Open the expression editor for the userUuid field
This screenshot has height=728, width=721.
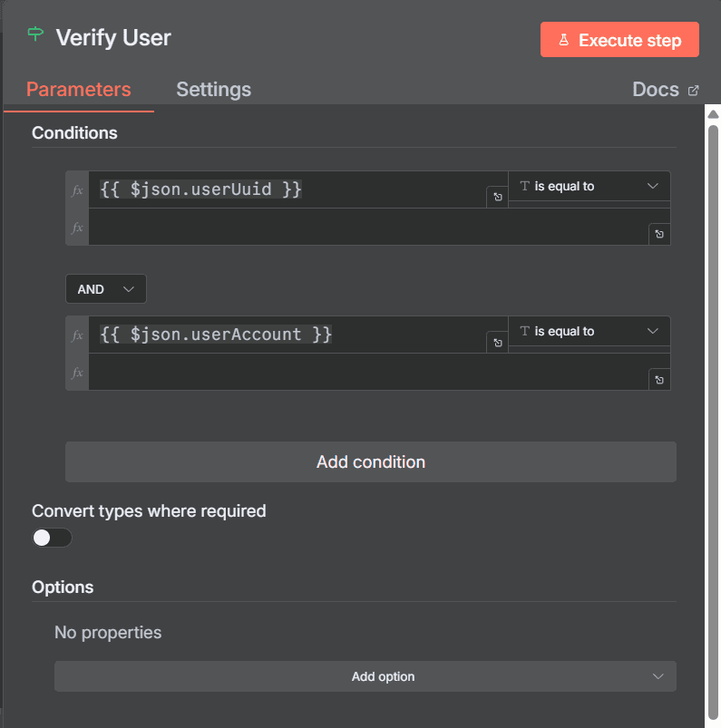pos(497,197)
